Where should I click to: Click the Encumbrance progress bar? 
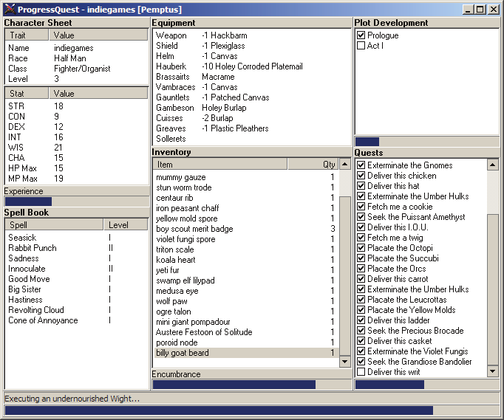(252, 385)
